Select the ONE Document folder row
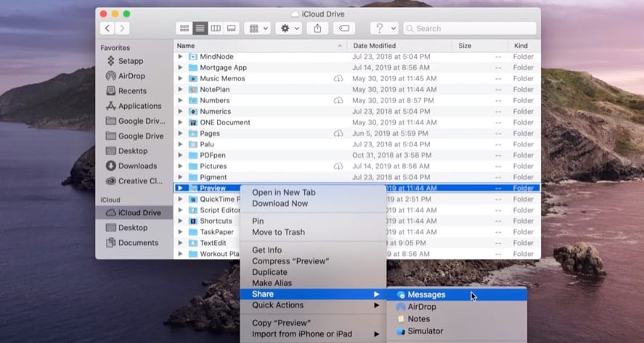Screen dimensions: 644x343 [x=357, y=123]
